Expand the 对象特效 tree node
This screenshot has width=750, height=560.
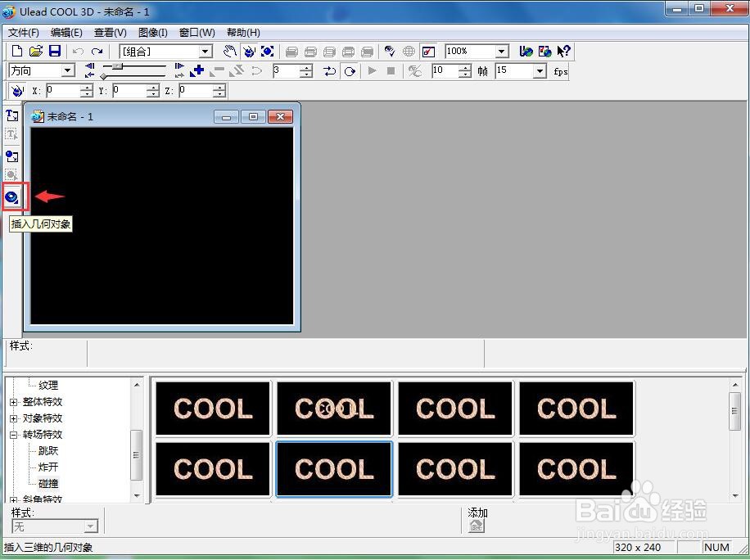click(14, 418)
